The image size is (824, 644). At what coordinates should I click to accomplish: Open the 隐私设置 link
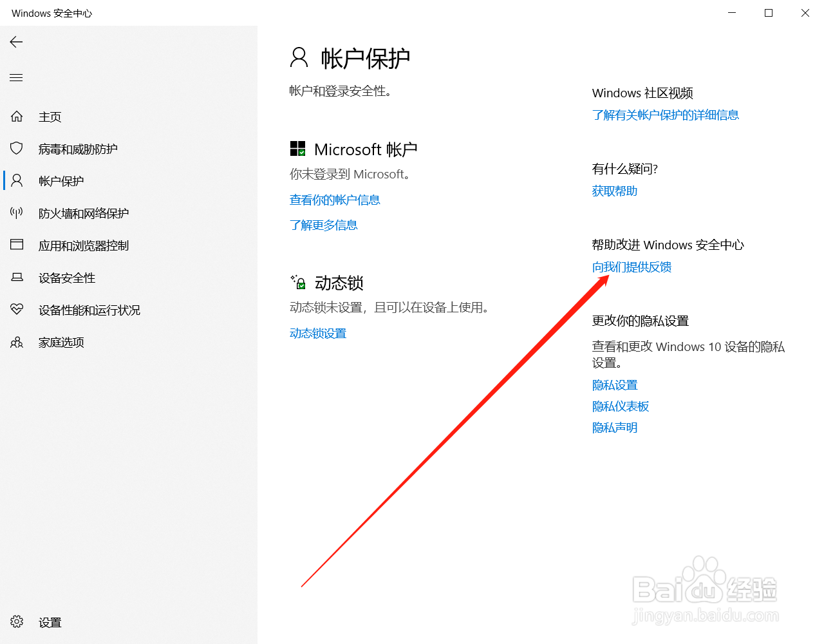[x=615, y=385]
